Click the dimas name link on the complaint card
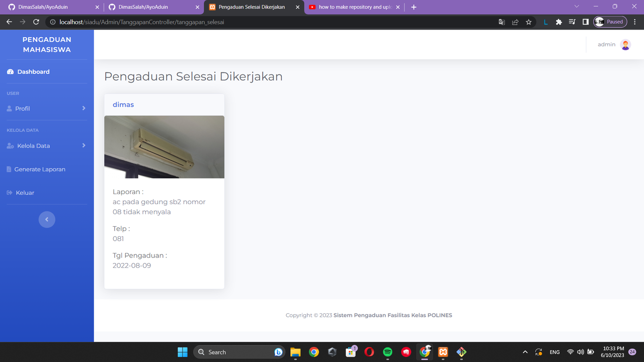 coord(123,104)
